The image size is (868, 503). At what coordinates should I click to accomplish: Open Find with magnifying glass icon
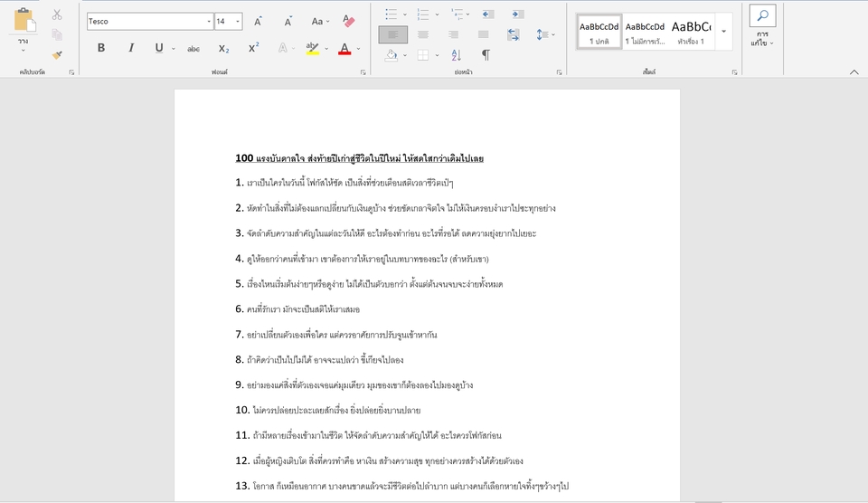pyautogui.click(x=762, y=15)
